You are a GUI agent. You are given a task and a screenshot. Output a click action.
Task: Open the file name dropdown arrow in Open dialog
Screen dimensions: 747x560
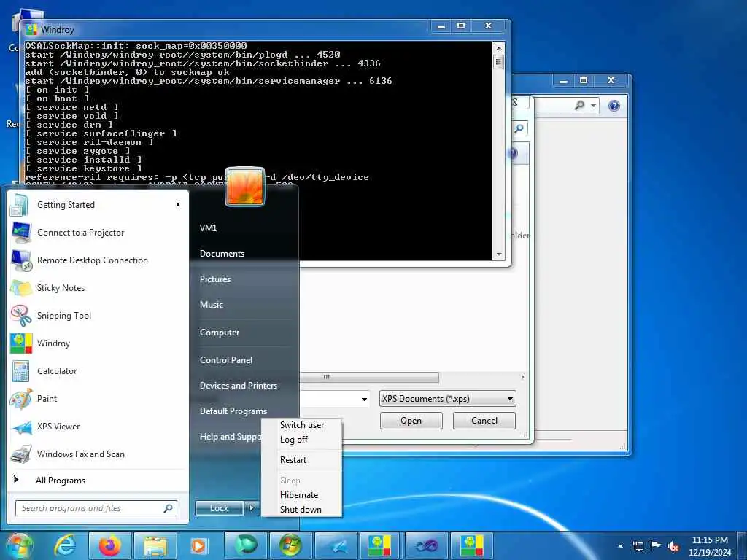click(365, 399)
